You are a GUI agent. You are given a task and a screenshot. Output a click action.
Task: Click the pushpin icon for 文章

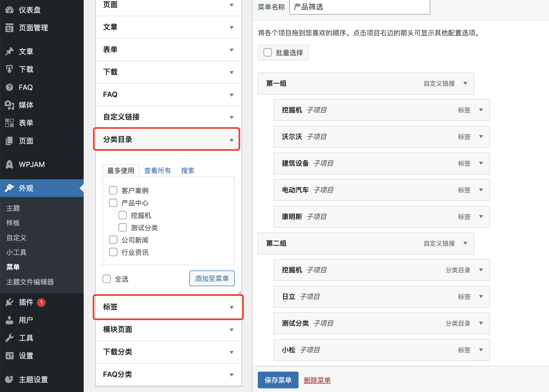[9, 51]
